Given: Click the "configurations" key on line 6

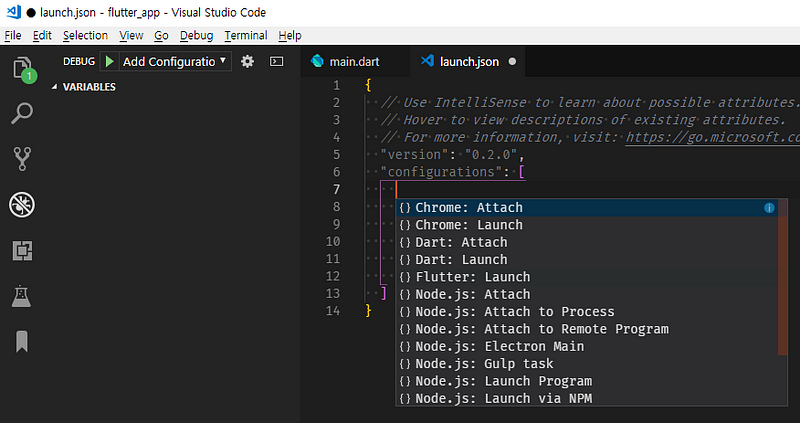Looking at the screenshot, I should pyautogui.click(x=441, y=172).
